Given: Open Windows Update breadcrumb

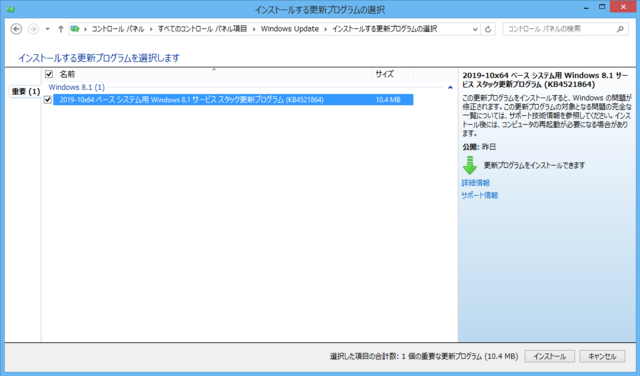Looking at the screenshot, I should click(x=290, y=29).
